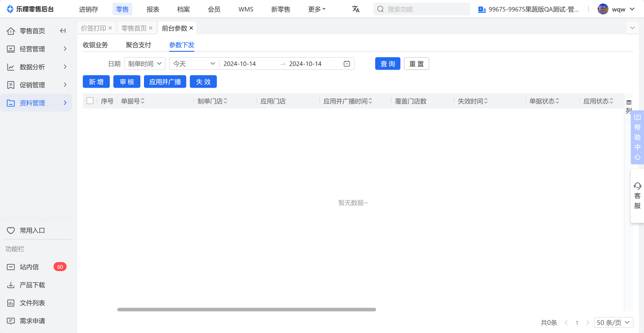Sort by 应用并广播时间 column
Viewport: 644px width, 333px height.
pos(370,101)
